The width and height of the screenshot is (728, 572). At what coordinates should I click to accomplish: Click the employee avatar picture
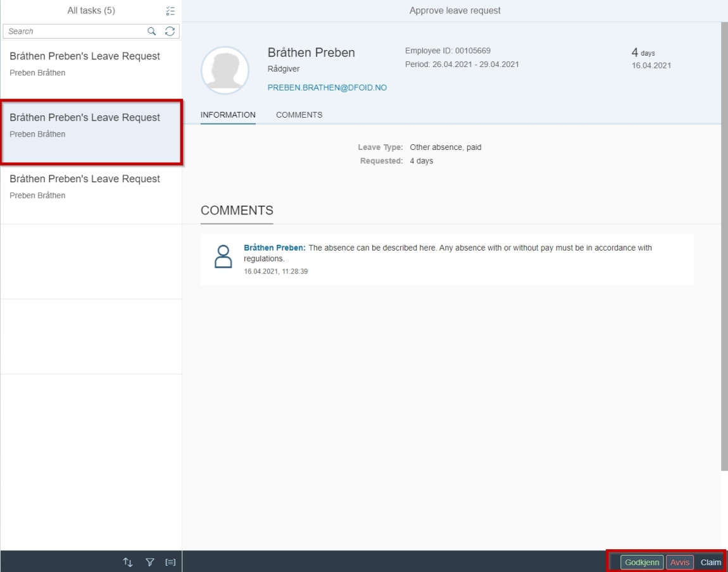(x=225, y=70)
